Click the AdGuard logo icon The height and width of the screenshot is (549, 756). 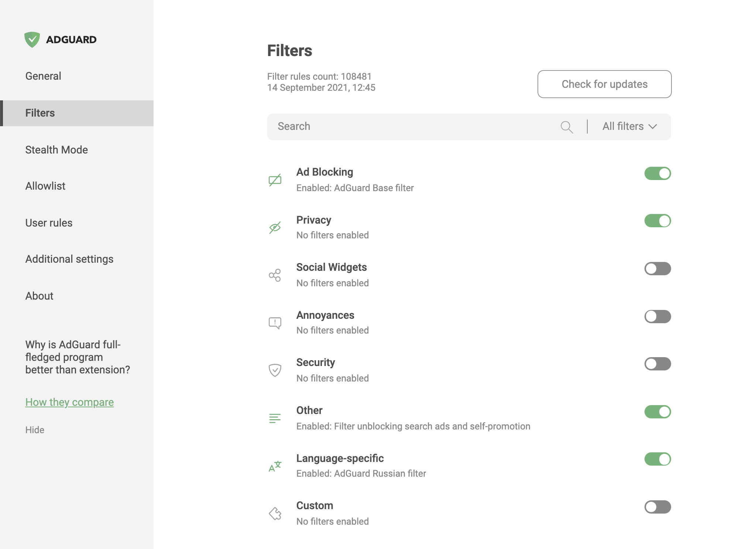pyautogui.click(x=32, y=40)
